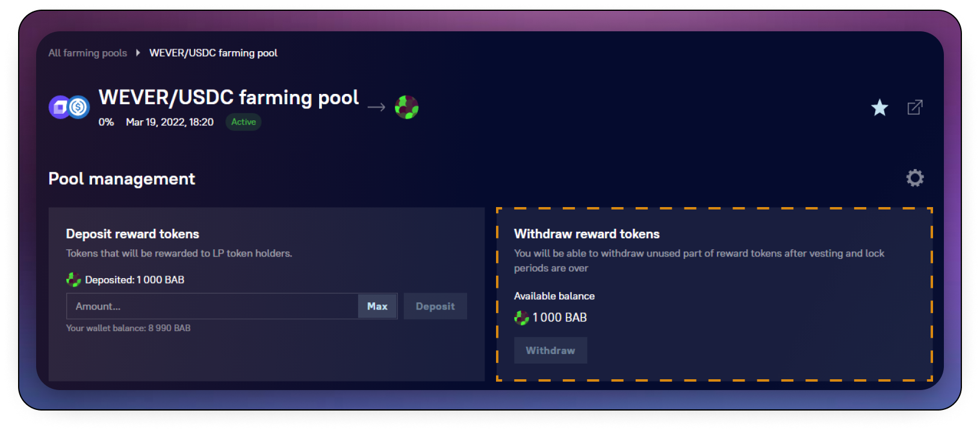Go back to All farming pools

pyautogui.click(x=88, y=53)
